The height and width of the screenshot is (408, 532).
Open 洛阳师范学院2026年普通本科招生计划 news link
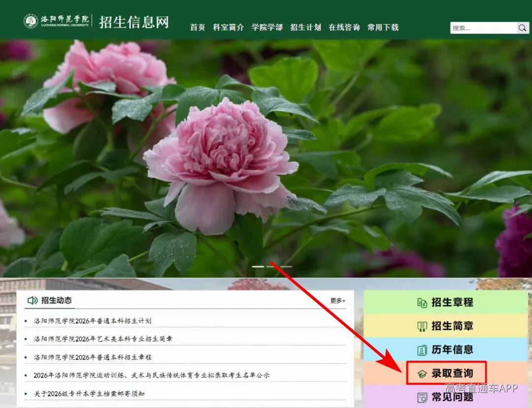pos(92,321)
